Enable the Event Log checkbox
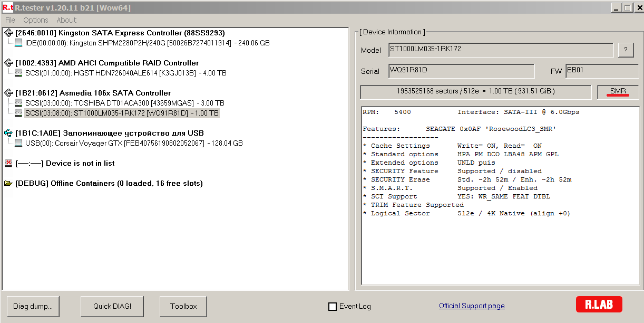Viewport: 644px width, 323px height. pos(333,306)
